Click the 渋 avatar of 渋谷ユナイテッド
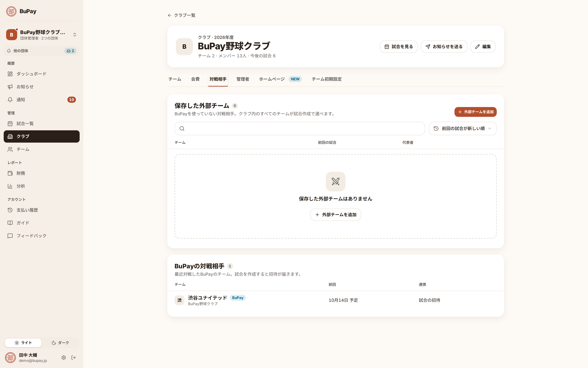 point(179,300)
